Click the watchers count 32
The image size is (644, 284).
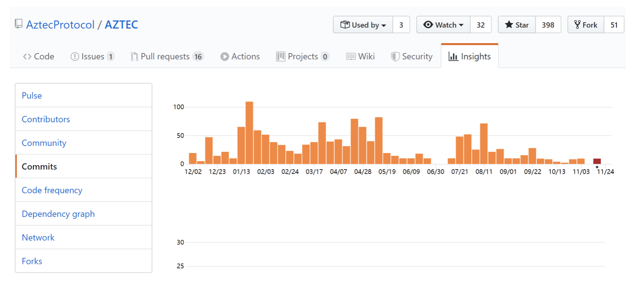[x=481, y=25]
